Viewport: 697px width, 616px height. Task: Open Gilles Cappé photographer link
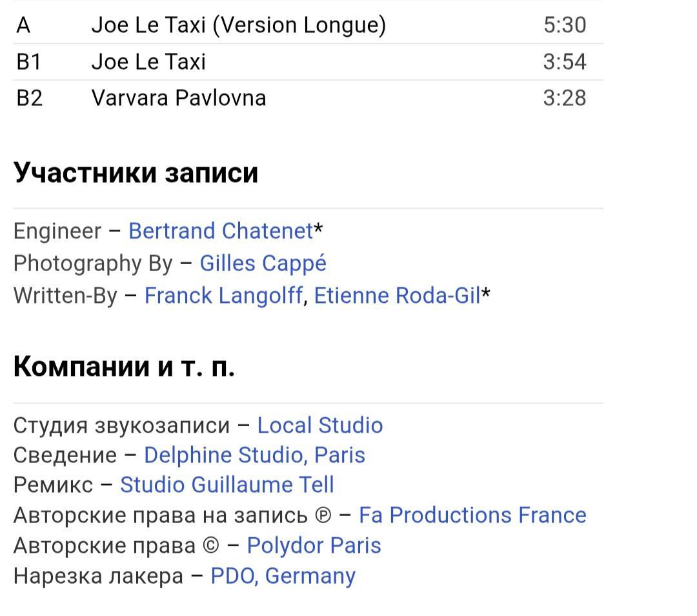pyautogui.click(x=263, y=263)
